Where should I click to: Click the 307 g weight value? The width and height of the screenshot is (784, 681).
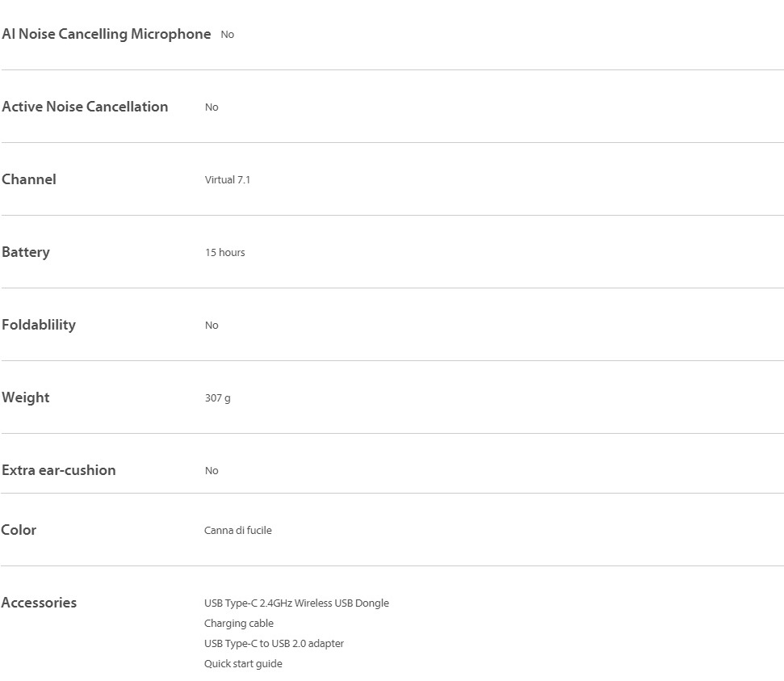(x=217, y=398)
